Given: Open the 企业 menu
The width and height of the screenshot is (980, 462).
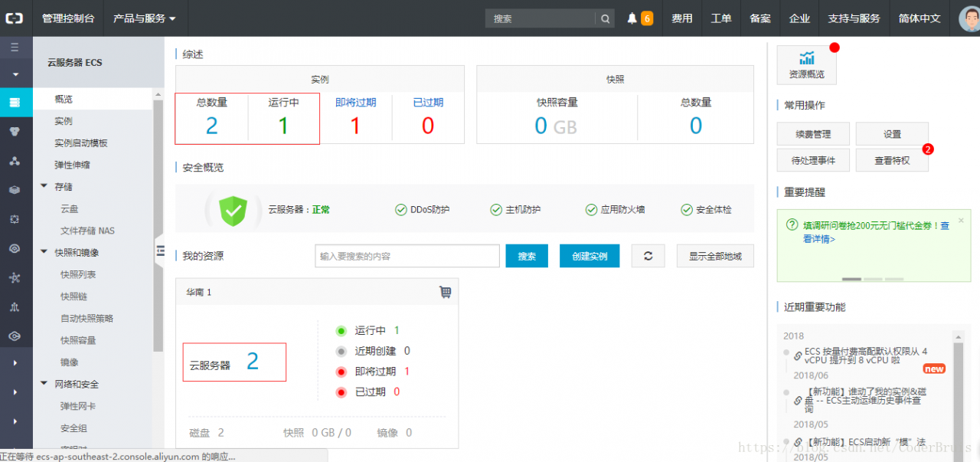Looking at the screenshot, I should click(799, 18).
